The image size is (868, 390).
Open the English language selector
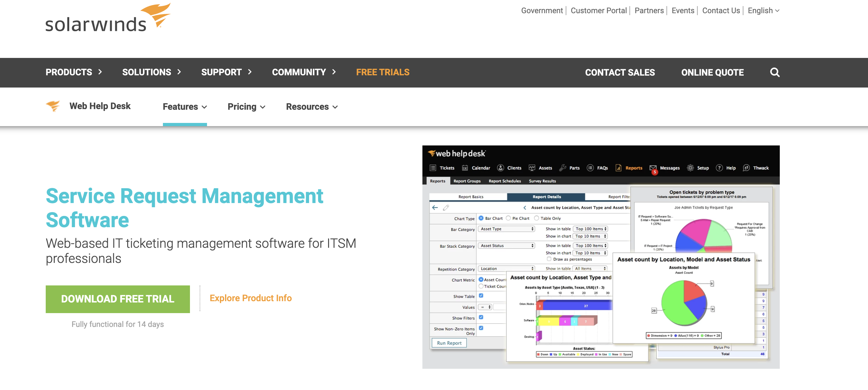click(x=763, y=10)
